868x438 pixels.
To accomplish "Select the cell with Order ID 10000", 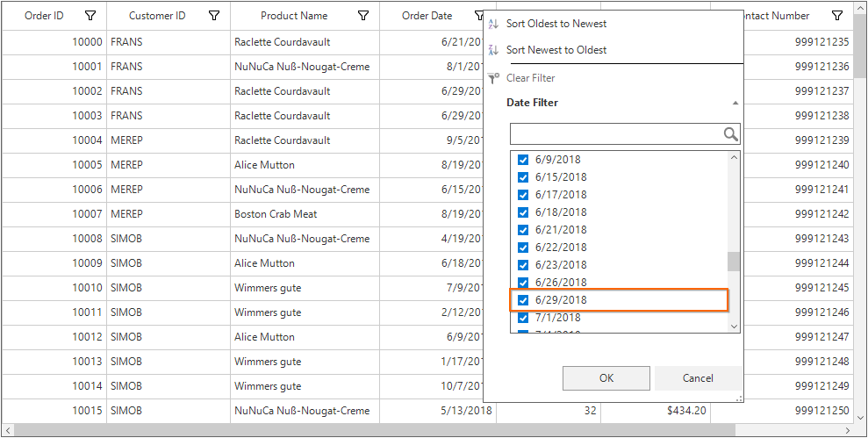I will [x=54, y=42].
